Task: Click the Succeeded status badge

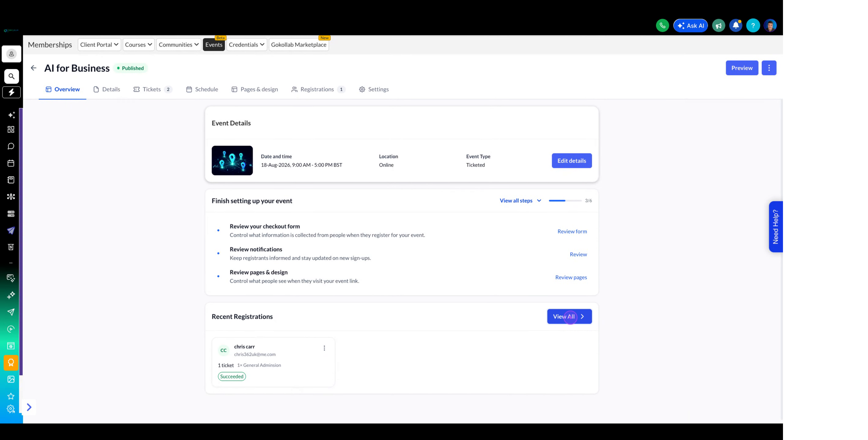Action: (x=232, y=376)
